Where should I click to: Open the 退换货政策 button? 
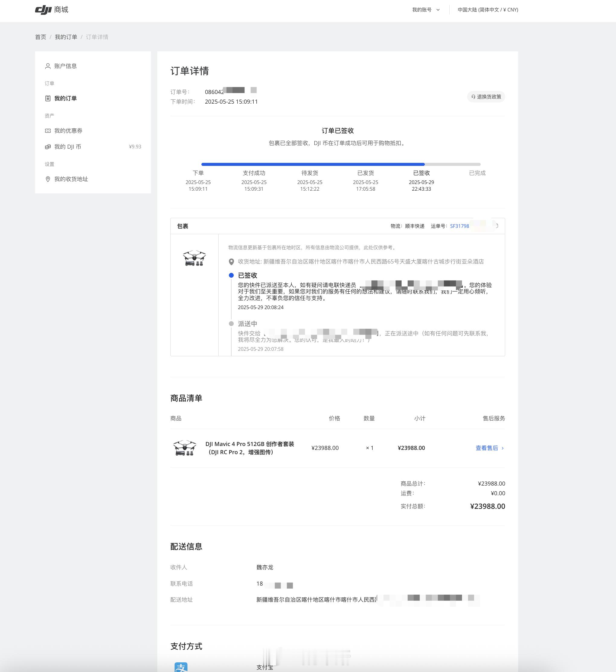click(486, 97)
